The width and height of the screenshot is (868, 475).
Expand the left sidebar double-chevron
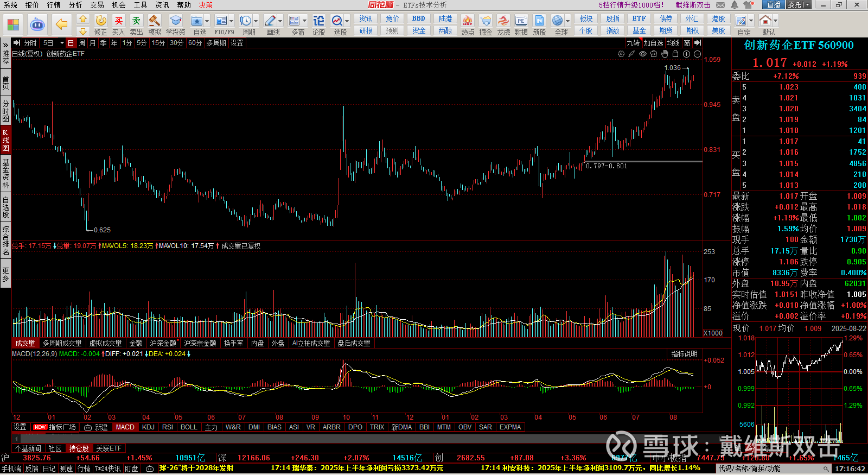tap(5, 45)
